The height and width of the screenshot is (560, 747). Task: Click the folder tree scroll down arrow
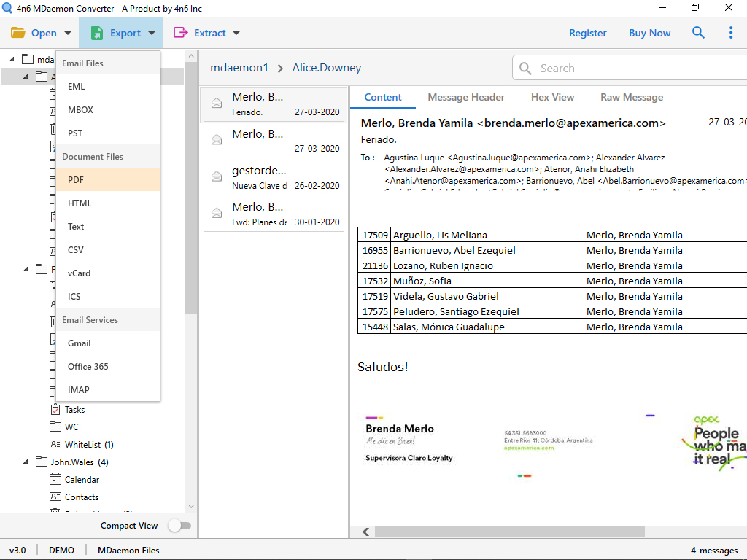tap(191, 506)
